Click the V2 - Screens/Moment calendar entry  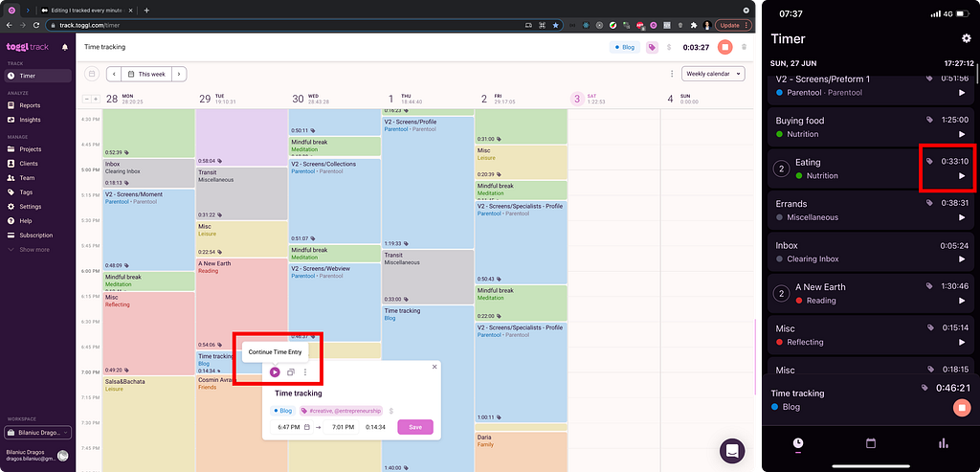(148, 230)
